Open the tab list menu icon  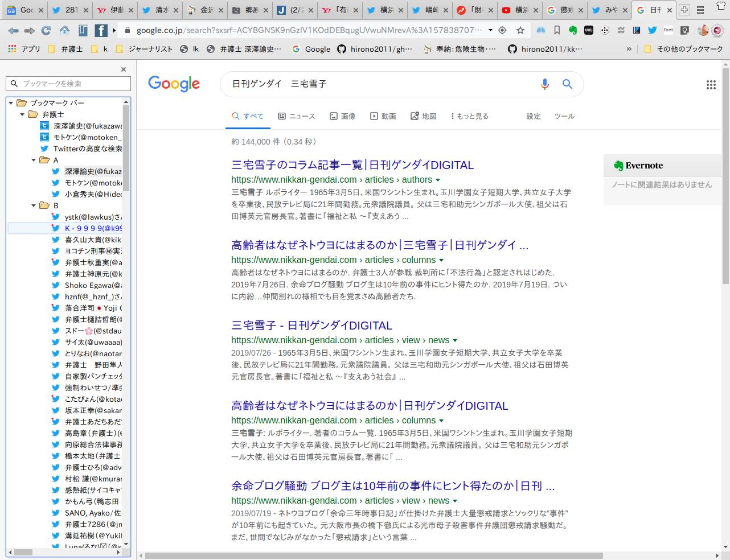[700, 10]
